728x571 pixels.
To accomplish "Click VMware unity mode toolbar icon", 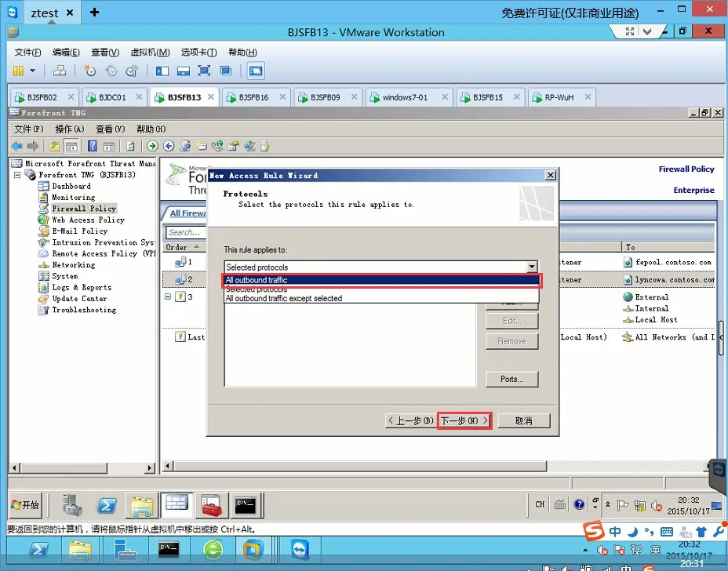I will [x=226, y=71].
